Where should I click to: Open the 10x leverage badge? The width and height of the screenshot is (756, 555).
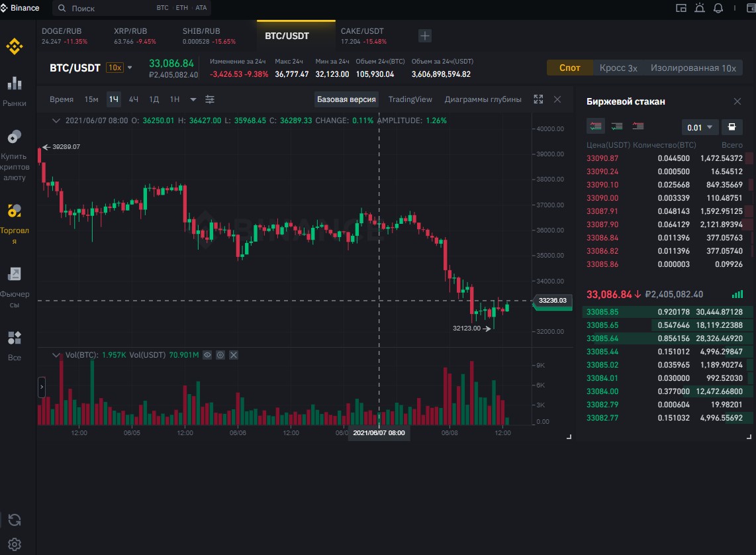pos(115,68)
